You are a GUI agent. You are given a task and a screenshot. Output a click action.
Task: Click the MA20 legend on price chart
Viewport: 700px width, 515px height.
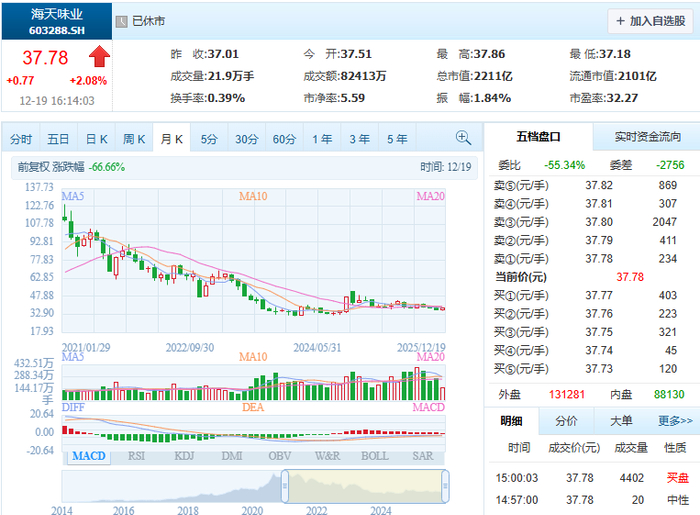(430, 196)
